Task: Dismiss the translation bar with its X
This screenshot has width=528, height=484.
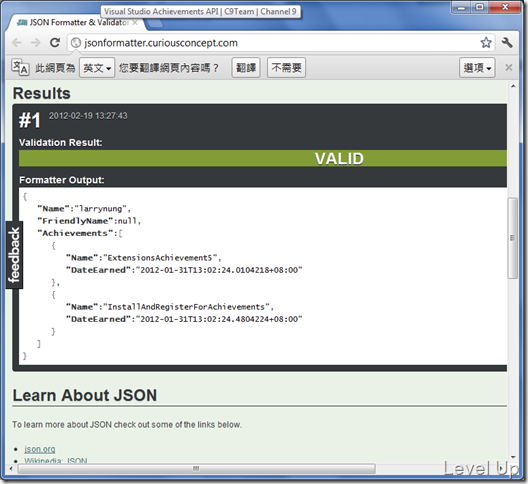Action: [x=509, y=68]
